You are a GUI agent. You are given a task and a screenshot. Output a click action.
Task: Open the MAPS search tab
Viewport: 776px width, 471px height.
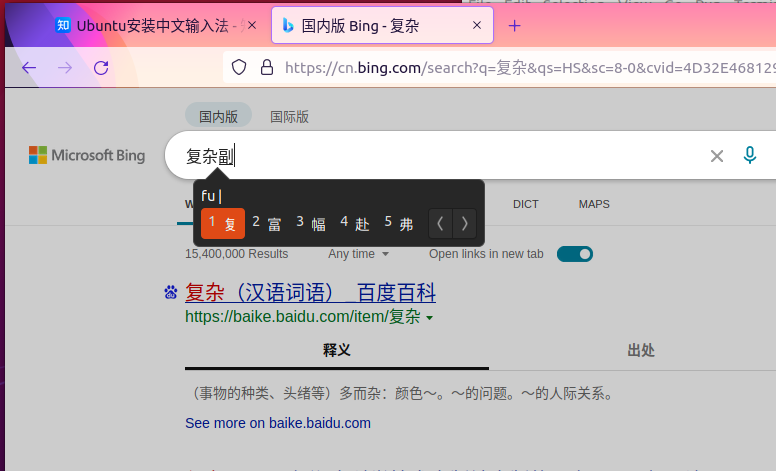coord(594,204)
